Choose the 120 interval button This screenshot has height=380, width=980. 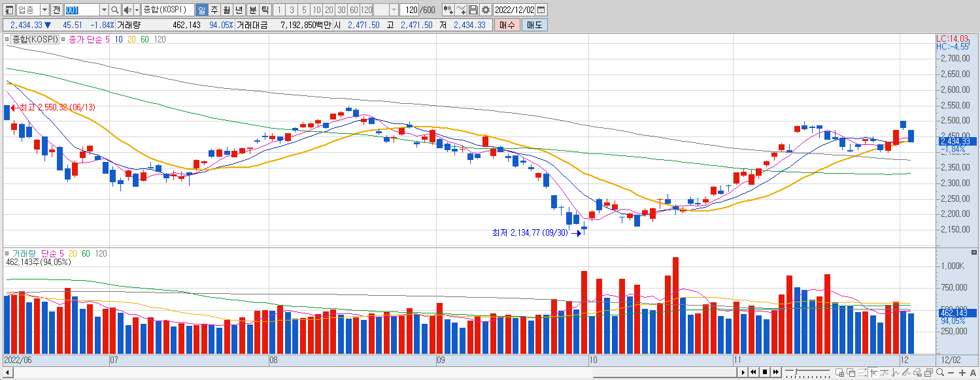pyautogui.click(x=366, y=10)
